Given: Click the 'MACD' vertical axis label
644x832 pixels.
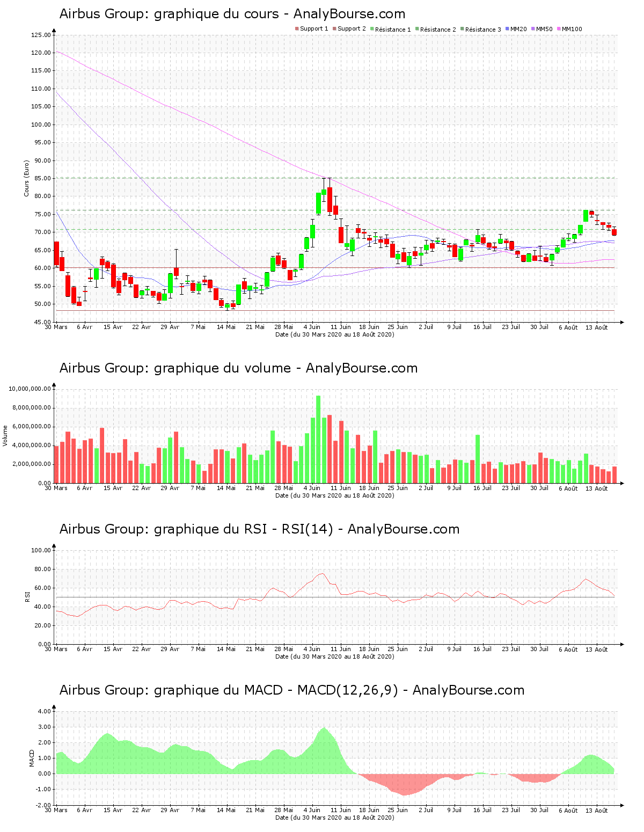Looking at the screenshot, I should tap(32, 758).
